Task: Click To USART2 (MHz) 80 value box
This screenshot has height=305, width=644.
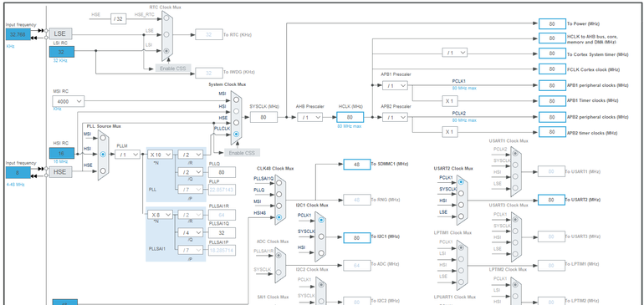Action: [x=552, y=200]
